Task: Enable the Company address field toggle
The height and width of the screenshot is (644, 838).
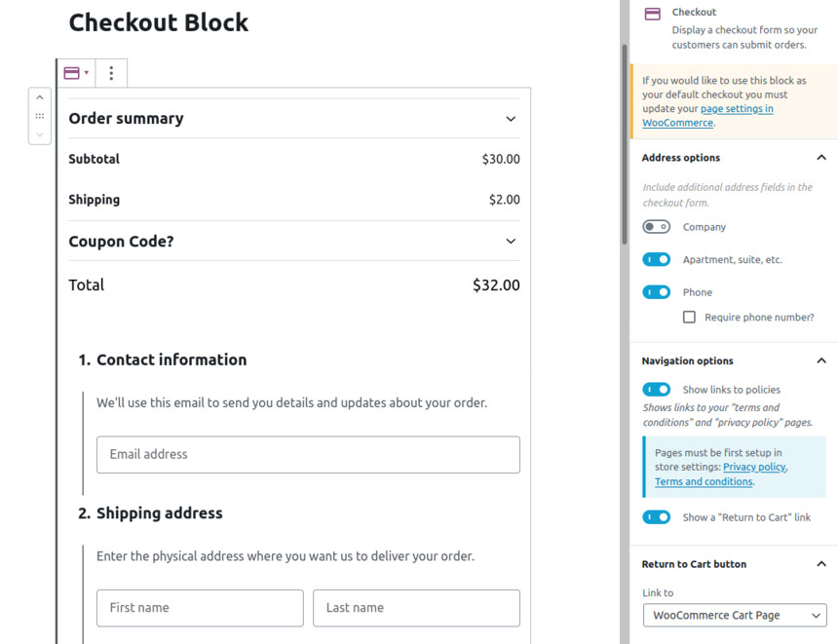Action: pyautogui.click(x=657, y=227)
